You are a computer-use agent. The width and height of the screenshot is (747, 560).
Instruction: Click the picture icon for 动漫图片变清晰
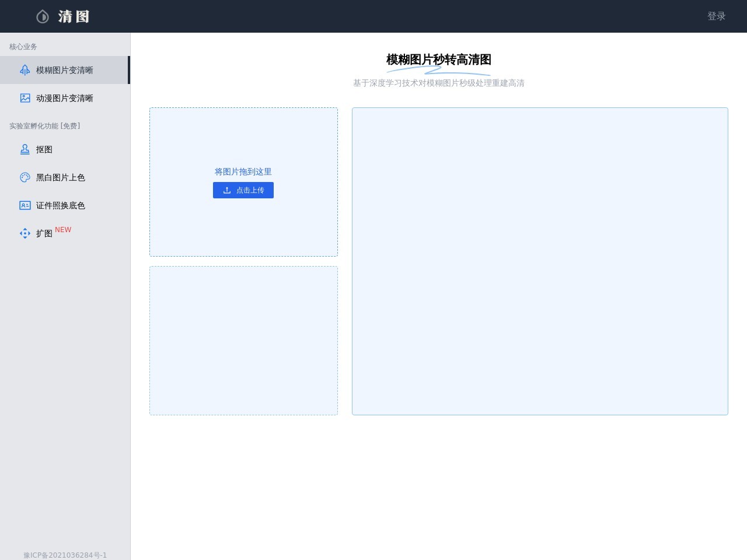[x=25, y=98]
